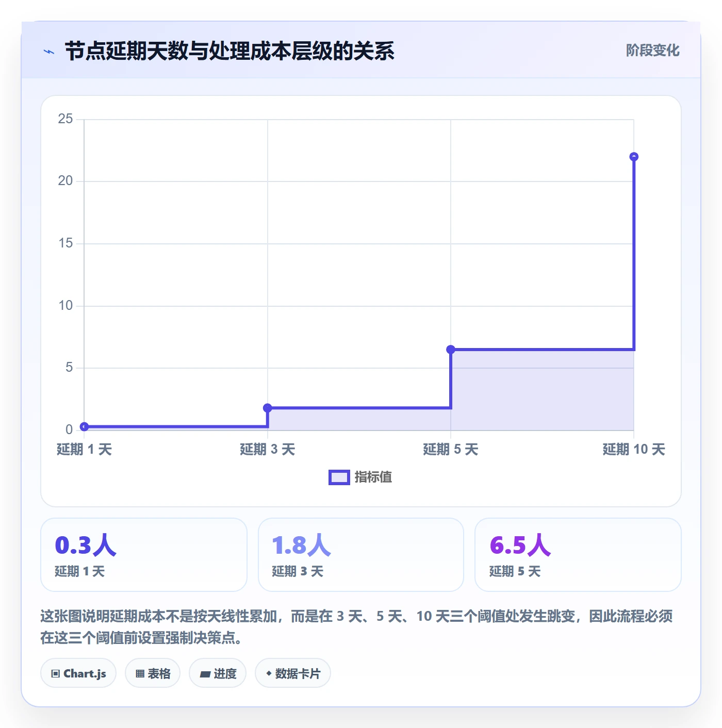This screenshot has width=722, height=728.
Task: Select the data point at 延期 3 天
Action: click(268, 408)
